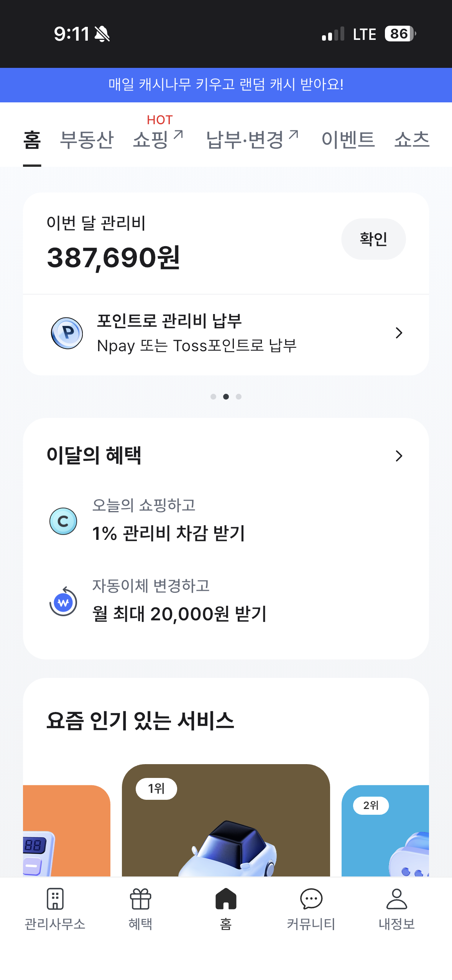This screenshot has width=452, height=980.
Task: Expand 포인트로 관리비 납부 chevron
Action: pos(399,333)
